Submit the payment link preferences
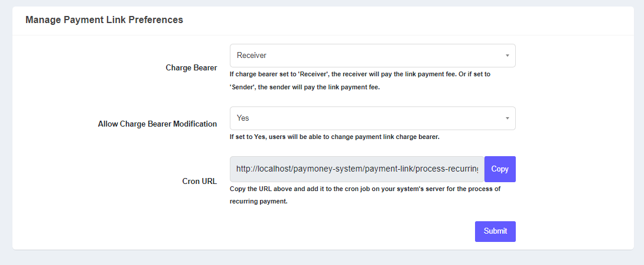 [x=495, y=231]
